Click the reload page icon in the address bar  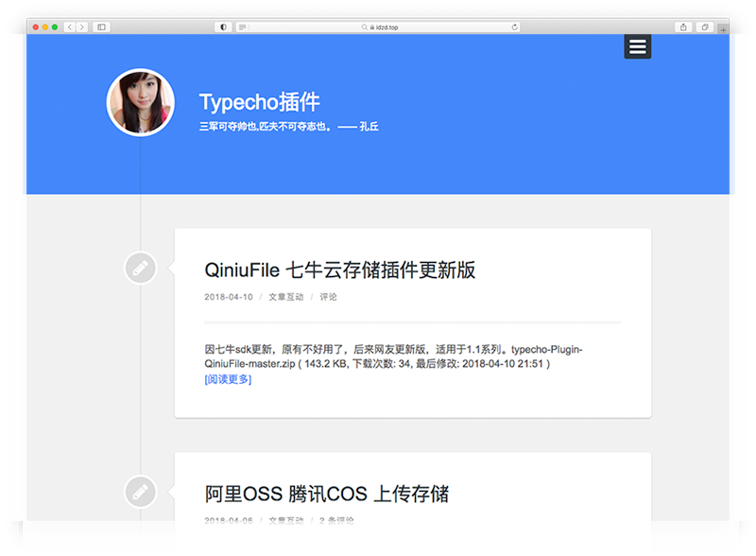(515, 27)
